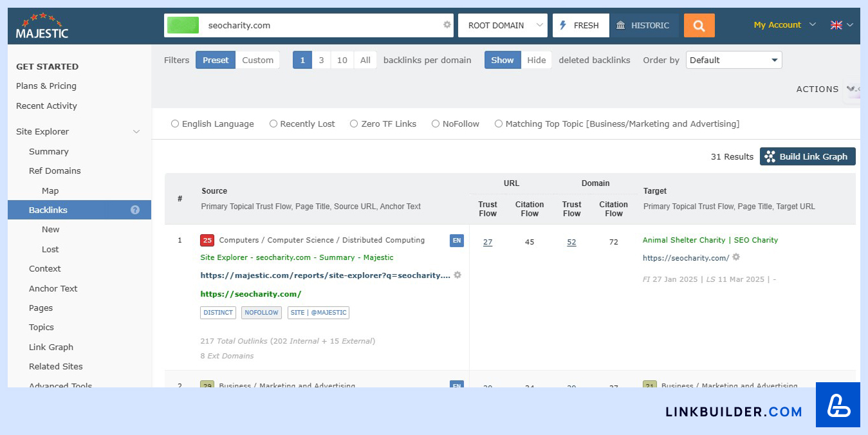Screen dimensions: 868x435
Task: Click the SITE @MAJESTIC tag
Action: 319,313
